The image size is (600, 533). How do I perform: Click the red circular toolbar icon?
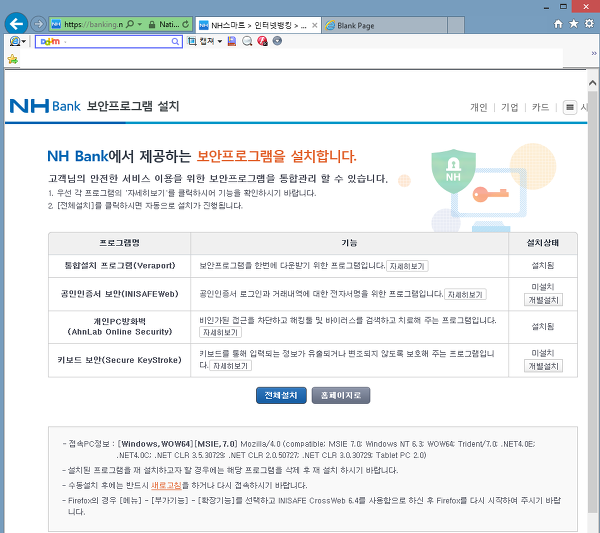click(x=262, y=41)
